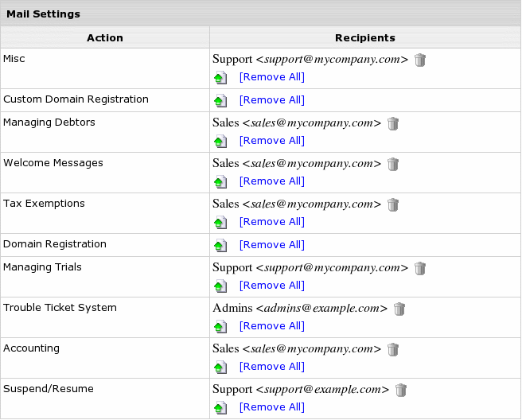Delete Admins recipient in Trouble Ticket System

pos(399,309)
